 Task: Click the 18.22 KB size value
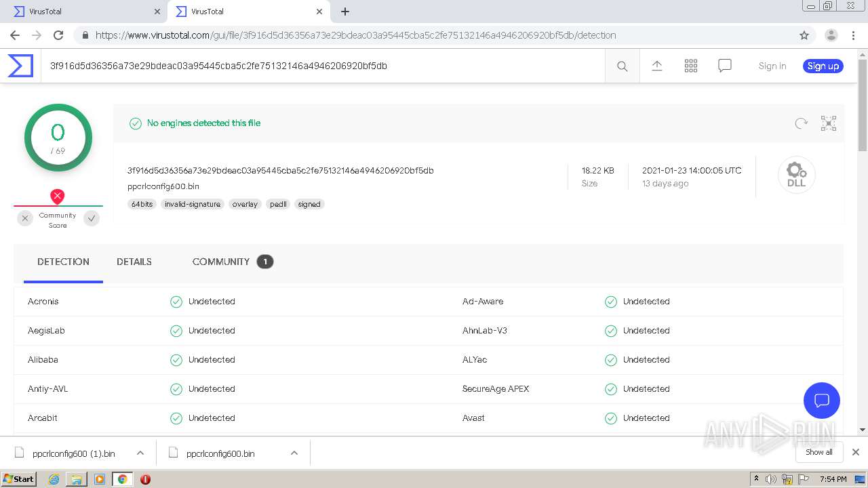click(x=598, y=171)
